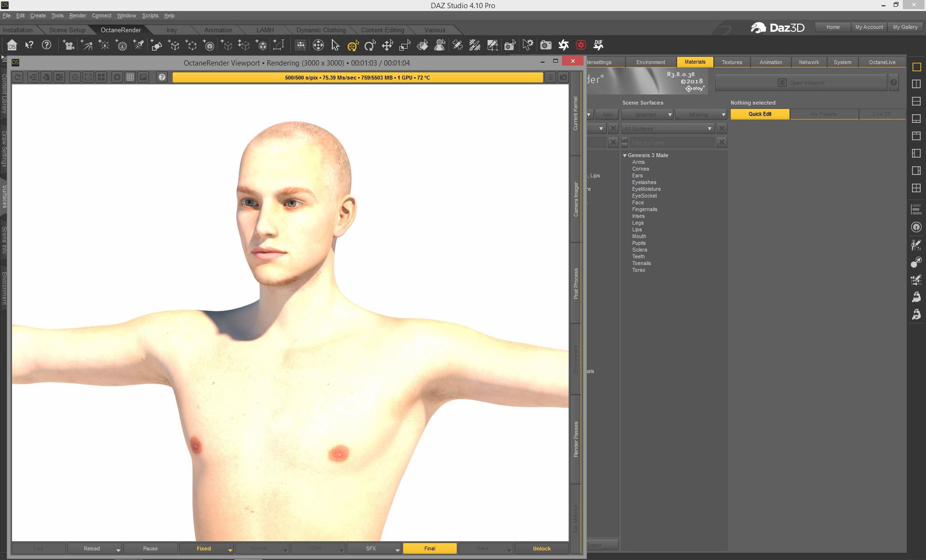Toggle the Unlock viewport button
Viewport: 926px width, 560px height.
(541, 548)
